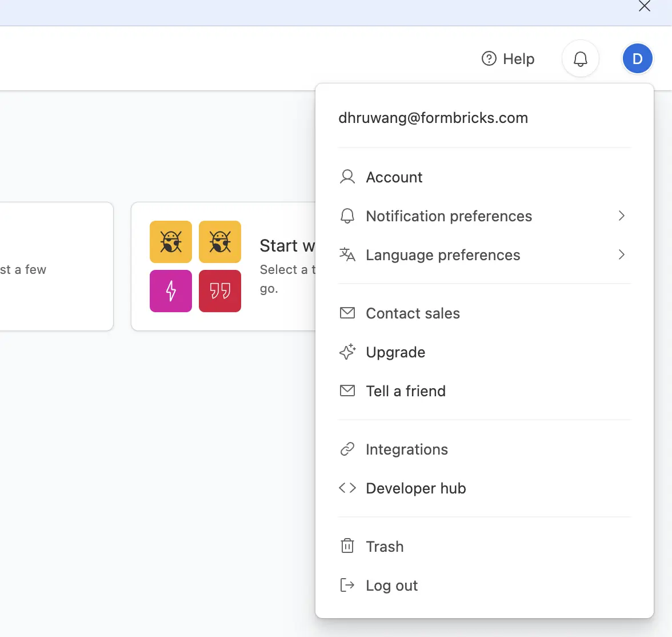
Task: Click the Help text link
Action: coord(519,59)
